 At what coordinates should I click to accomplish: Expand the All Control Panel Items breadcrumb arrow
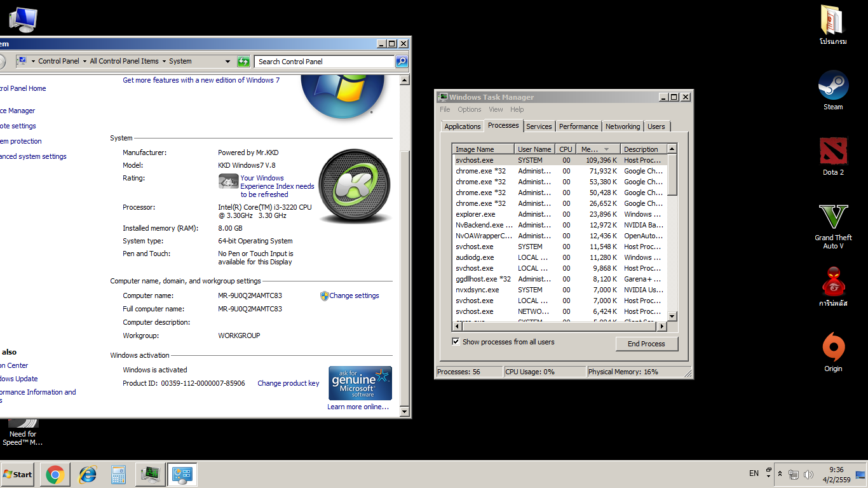(163, 62)
